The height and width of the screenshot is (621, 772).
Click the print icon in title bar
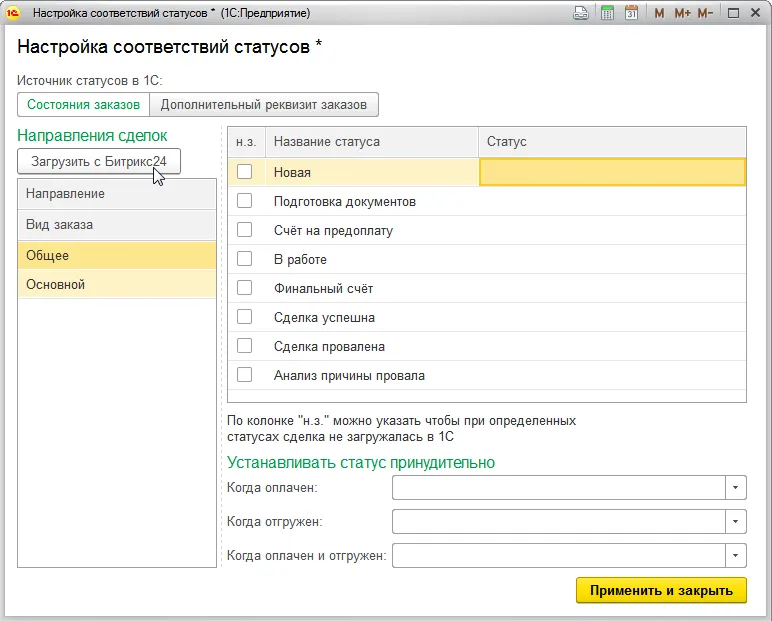581,14
